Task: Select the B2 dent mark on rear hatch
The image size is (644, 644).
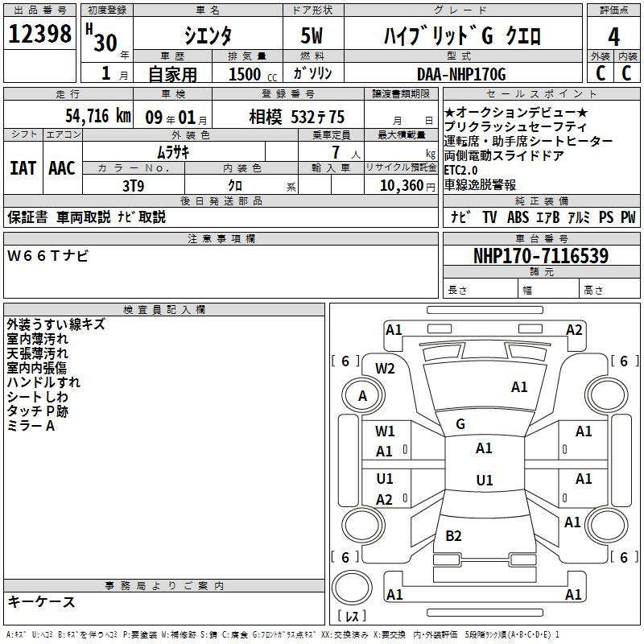Action: point(453,535)
